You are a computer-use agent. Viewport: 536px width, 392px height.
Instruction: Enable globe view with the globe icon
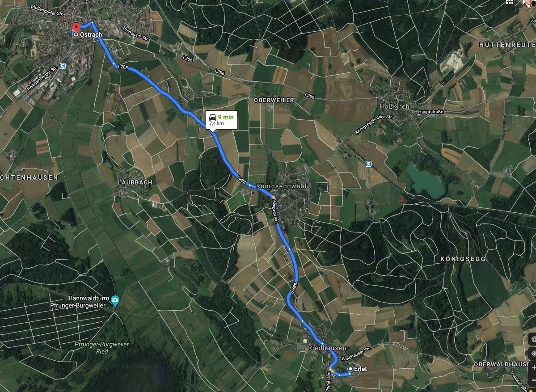(x=533, y=339)
